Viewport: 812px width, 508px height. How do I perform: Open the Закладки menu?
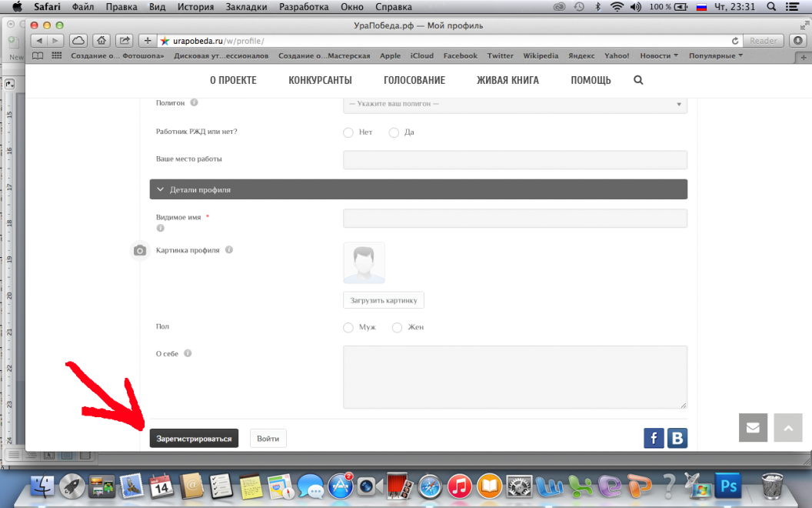point(247,7)
